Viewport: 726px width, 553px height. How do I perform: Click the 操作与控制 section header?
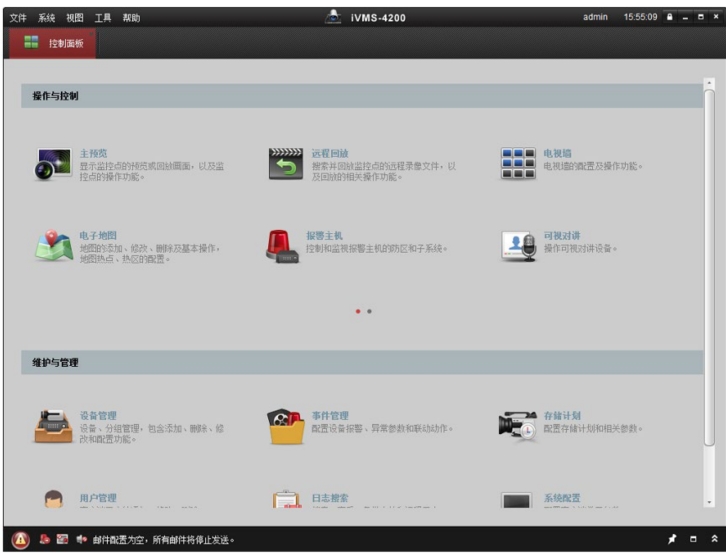click(362, 96)
